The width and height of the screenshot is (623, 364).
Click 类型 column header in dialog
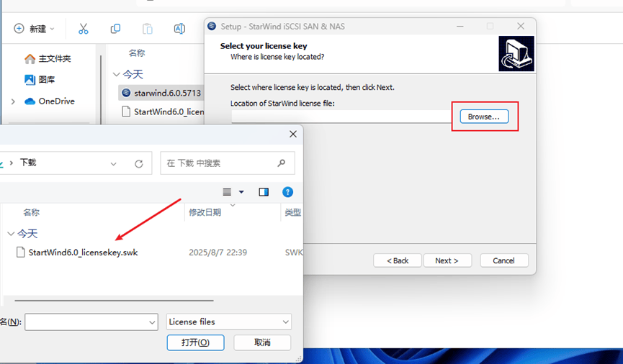(293, 212)
